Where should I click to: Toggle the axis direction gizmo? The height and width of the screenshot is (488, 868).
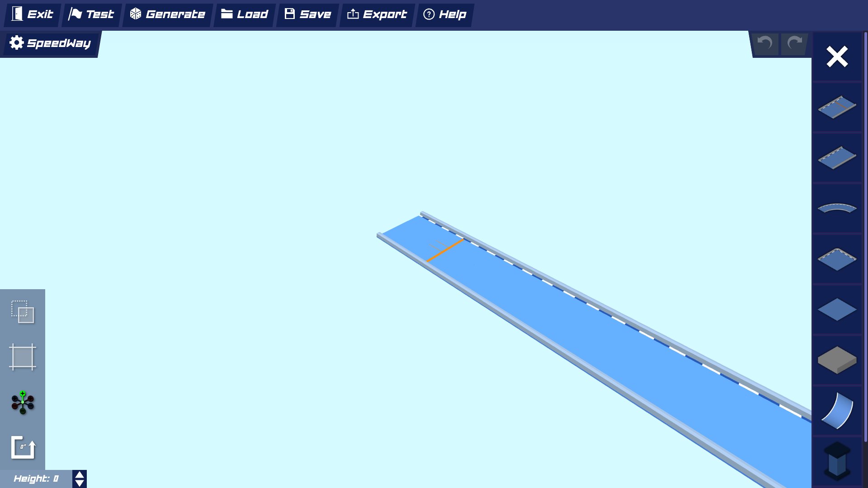click(23, 402)
